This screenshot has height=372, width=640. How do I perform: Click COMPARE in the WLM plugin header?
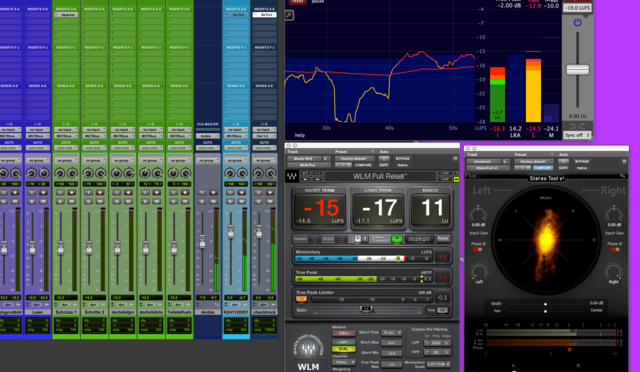pyautogui.click(x=363, y=165)
